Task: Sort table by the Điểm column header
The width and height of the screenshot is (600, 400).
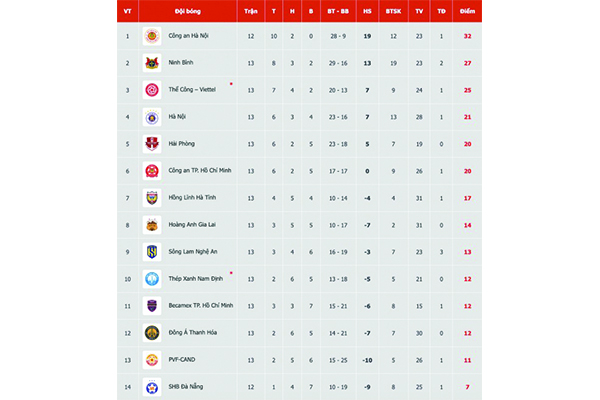Action: coord(466,11)
